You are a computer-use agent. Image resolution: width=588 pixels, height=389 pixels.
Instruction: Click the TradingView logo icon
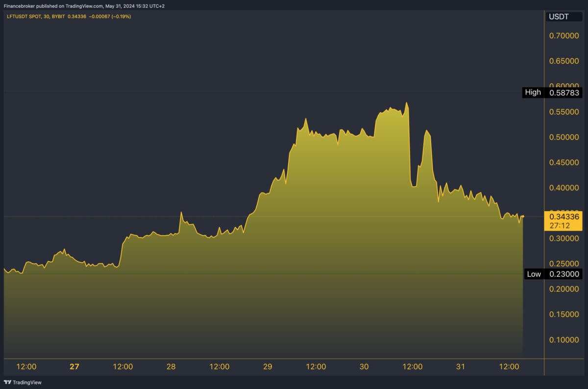(x=7, y=382)
